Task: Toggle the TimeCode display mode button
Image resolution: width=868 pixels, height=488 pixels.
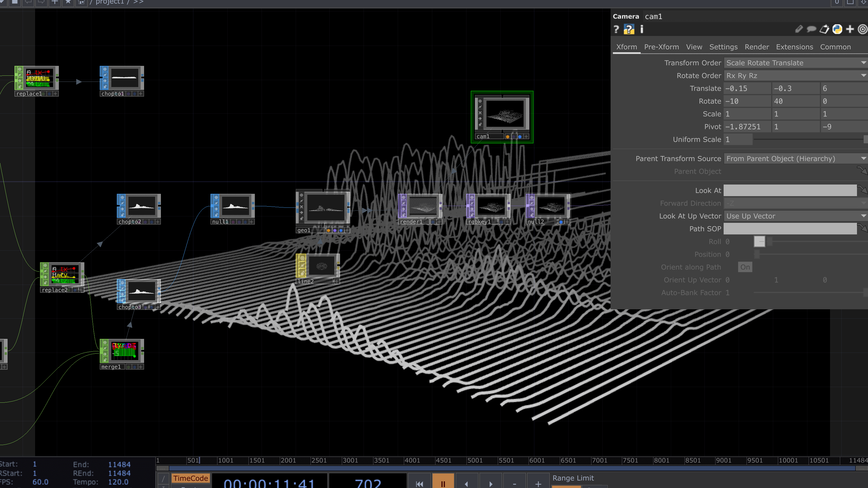Action: tap(190, 478)
